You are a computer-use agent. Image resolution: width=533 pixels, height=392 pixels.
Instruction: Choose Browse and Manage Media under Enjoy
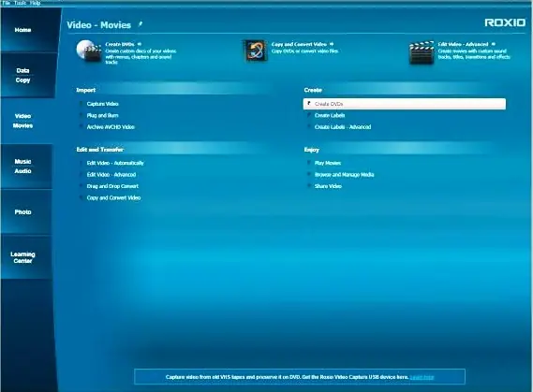pos(344,175)
